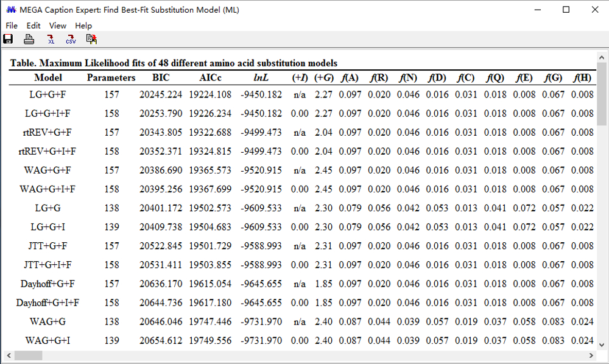Open the View menu
Viewport: 609px width, 364px height.
tap(58, 26)
